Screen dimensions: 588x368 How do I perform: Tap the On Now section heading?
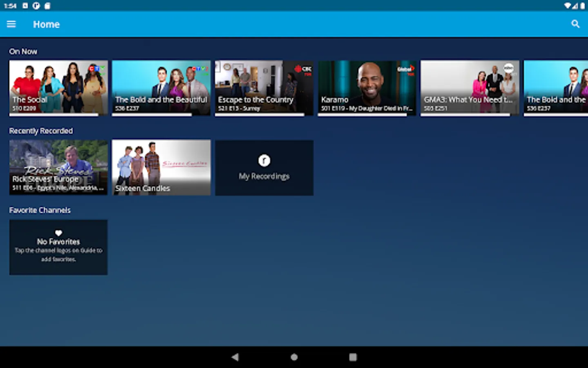point(23,52)
